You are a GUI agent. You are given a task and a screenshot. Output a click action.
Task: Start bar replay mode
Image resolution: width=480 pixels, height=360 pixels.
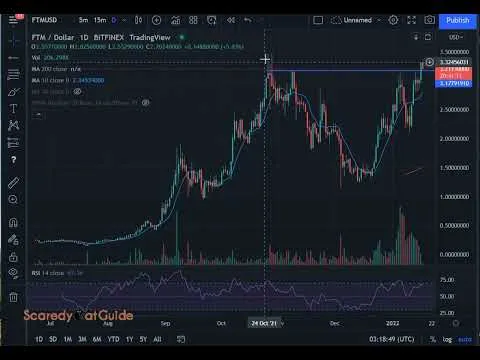coord(231,20)
